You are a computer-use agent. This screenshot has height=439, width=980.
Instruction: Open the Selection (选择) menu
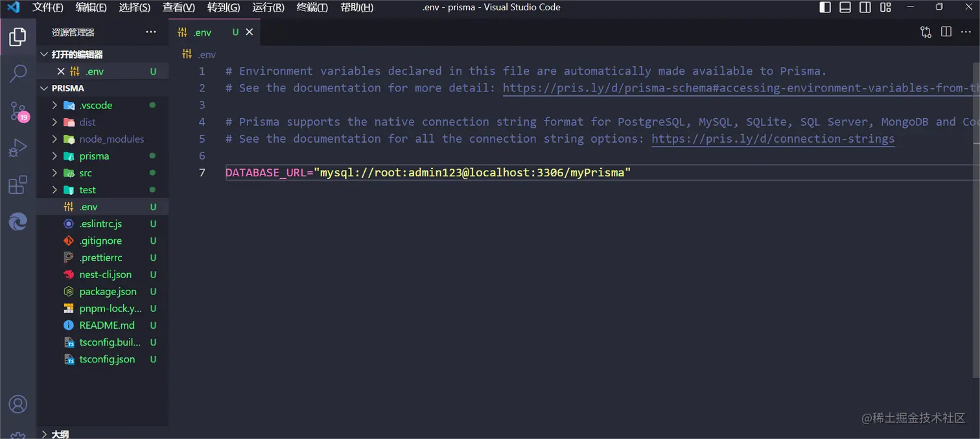click(135, 7)
